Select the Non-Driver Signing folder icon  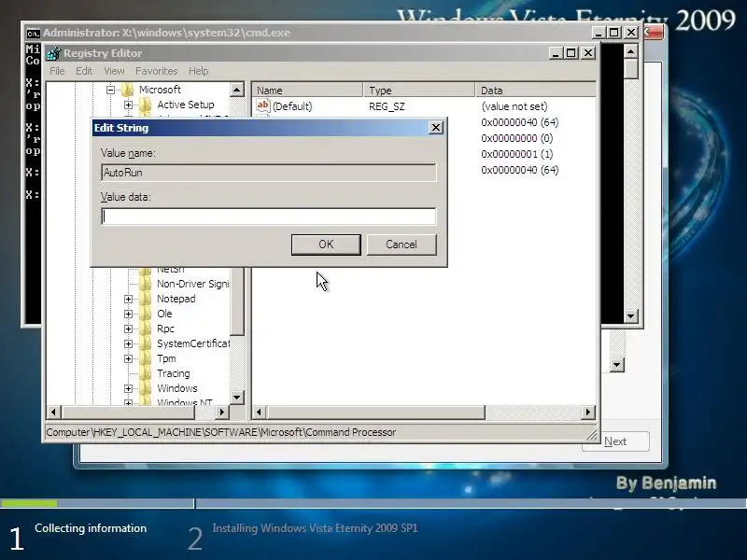click(146, 284)
